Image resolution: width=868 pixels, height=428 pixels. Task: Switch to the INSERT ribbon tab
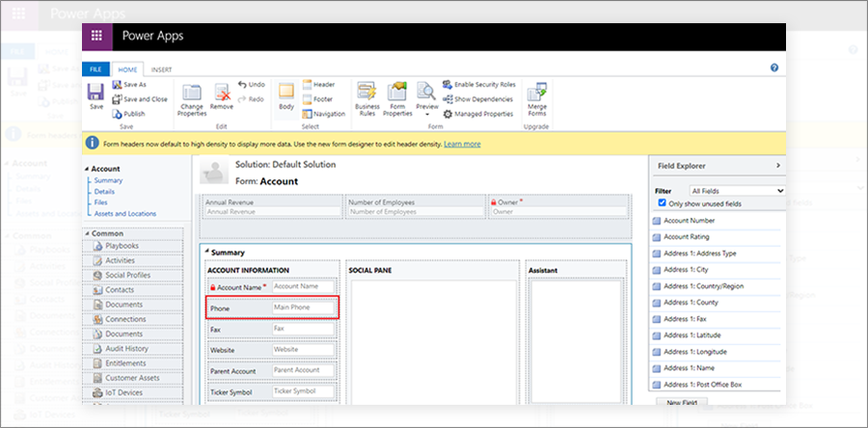point(161,69)
